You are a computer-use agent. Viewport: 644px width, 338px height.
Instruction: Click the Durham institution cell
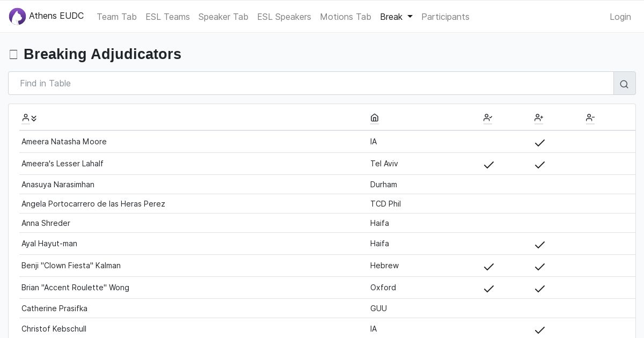click(384, 185)
